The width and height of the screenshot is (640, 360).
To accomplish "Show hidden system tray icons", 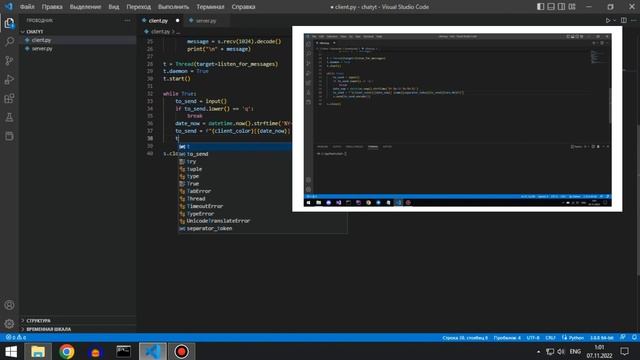I will 538,351.
